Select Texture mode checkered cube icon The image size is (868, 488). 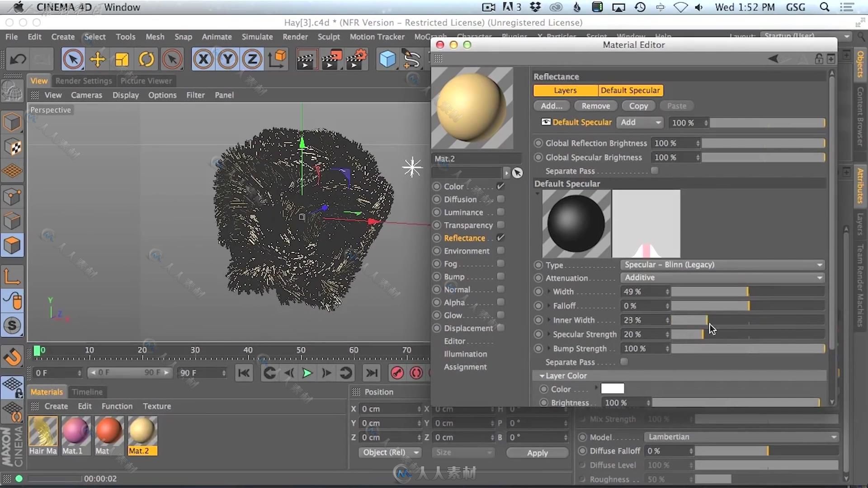coord(12,147)
